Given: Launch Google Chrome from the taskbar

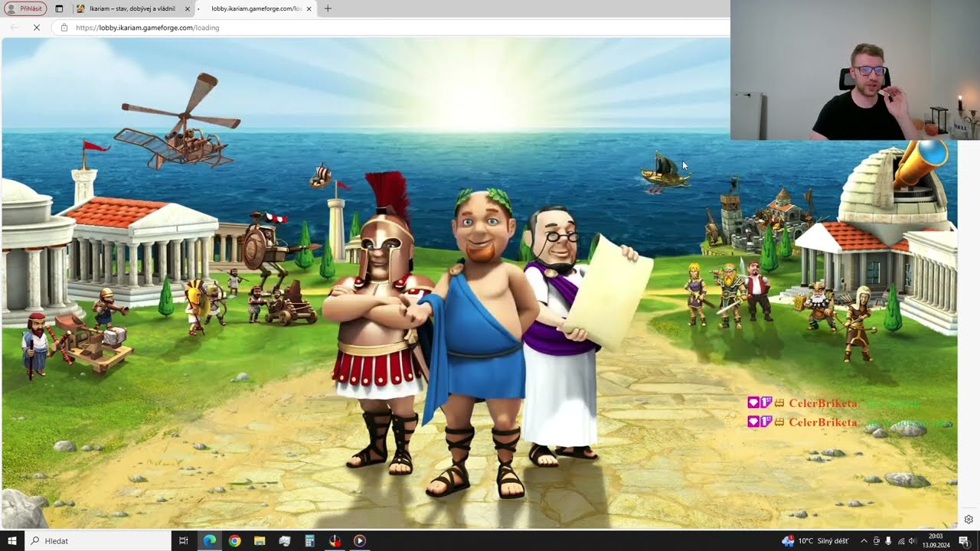Looking at the screenshot, I should click(x=234, y=541).
